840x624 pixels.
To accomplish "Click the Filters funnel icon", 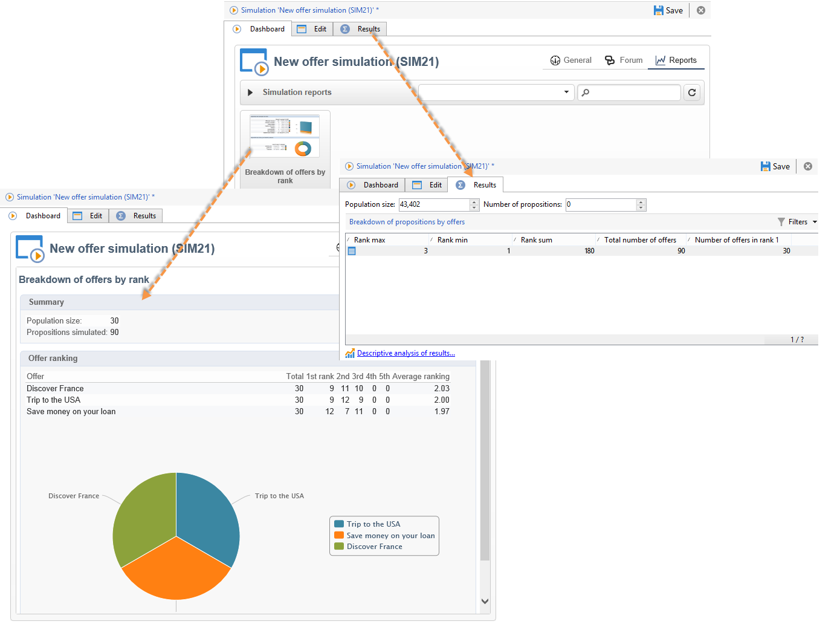I will [781, 222].
